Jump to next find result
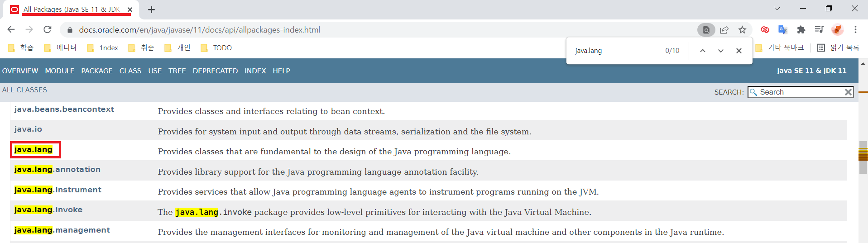The height and width of the screenshot is (243, 868). [721, 51]
